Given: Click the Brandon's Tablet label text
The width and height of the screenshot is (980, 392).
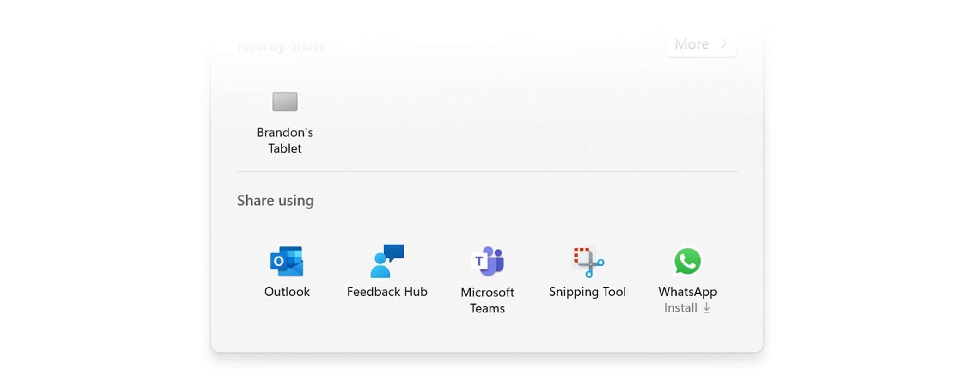Looking at the screenshot, I should (x=285, y=140).
